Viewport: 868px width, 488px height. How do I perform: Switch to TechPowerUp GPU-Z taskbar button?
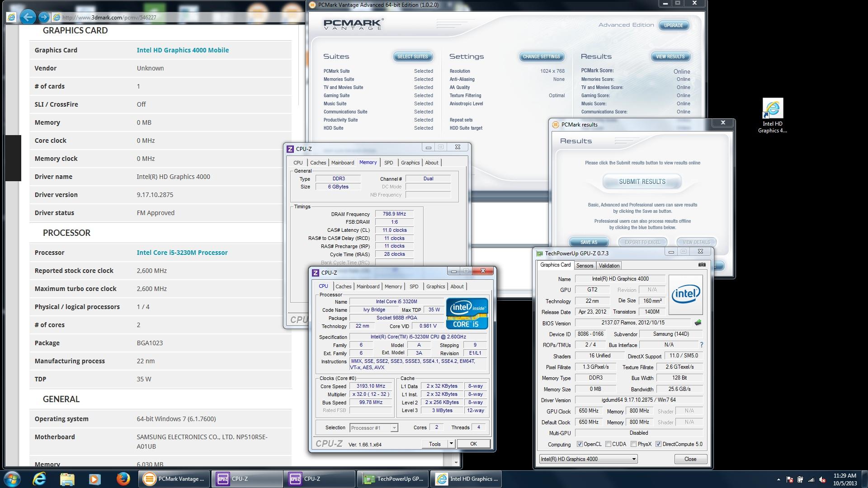pyautogui.click(x=393, y=479)
